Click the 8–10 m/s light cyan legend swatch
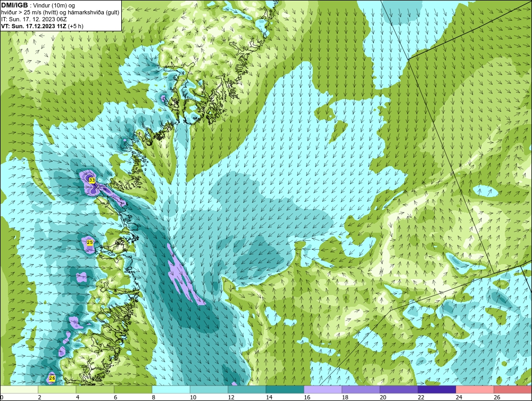 [x=171, y=389]
